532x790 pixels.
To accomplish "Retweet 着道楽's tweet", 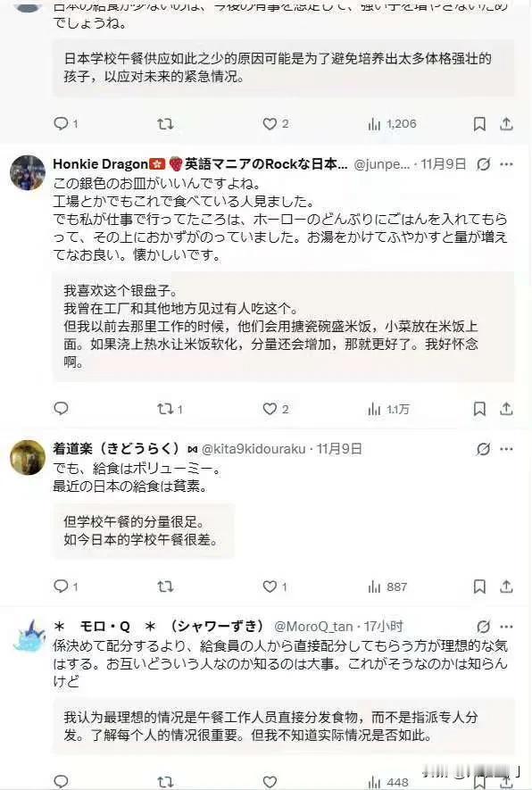I will (165, 586).
